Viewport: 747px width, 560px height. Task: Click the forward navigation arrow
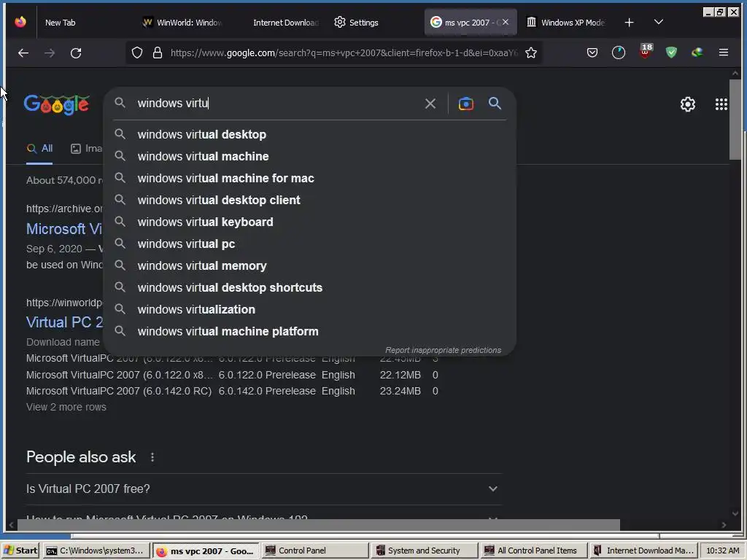pos(50,52)
